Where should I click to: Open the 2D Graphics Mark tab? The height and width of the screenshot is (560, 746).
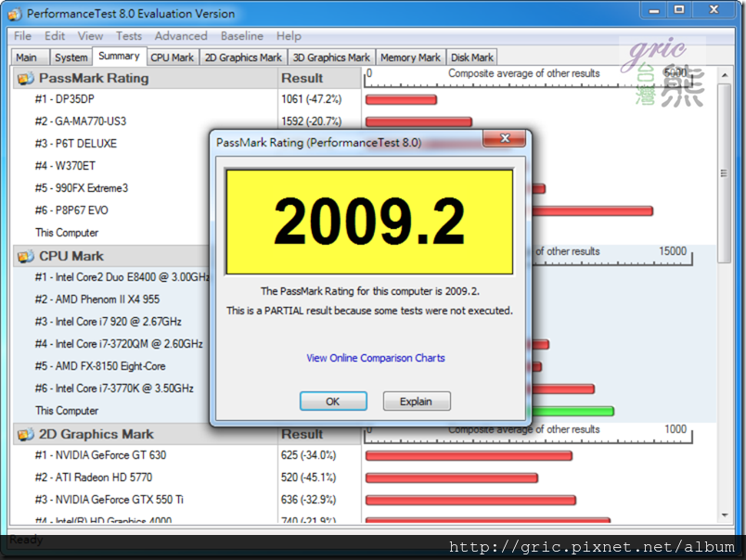point(243,57)
